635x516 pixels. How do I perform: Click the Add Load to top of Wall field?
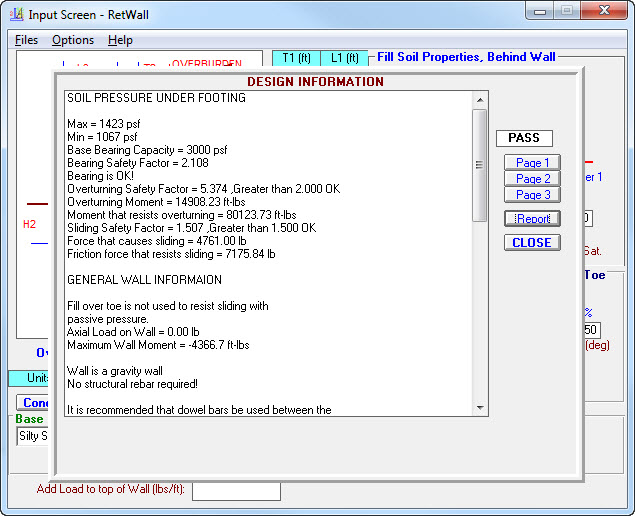click(x=236, y=491)
